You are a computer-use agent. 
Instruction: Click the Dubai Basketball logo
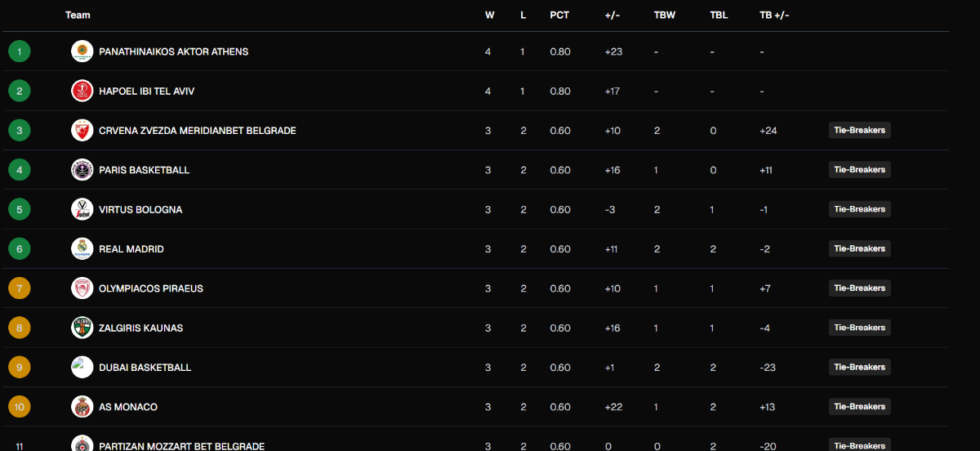coord(82,368)
